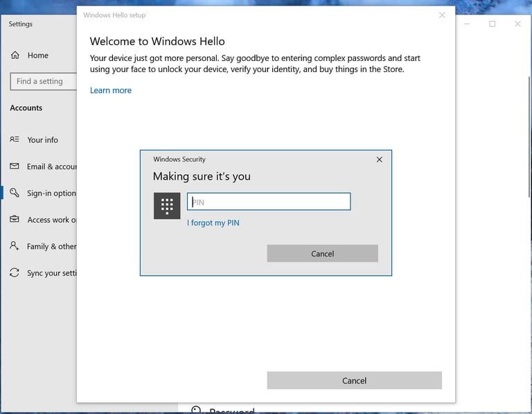The width and height of the screenshot is (532, 414).
Task: Open Your info settings page
Action: 43,140
